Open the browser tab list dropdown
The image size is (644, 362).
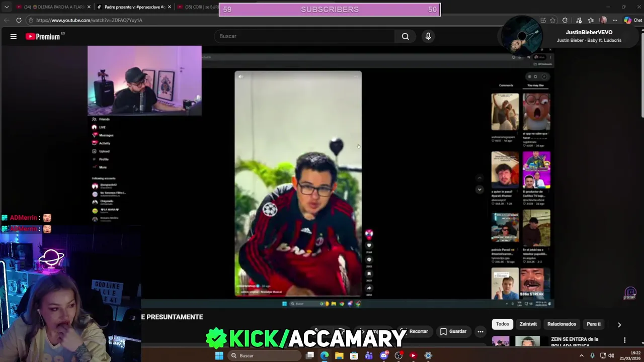point(7,7)
